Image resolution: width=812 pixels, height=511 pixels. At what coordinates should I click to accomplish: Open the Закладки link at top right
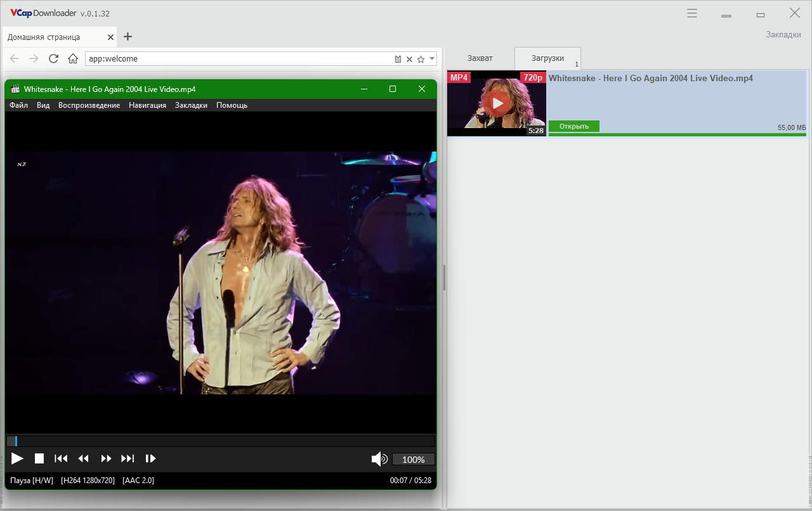(783, 34)
